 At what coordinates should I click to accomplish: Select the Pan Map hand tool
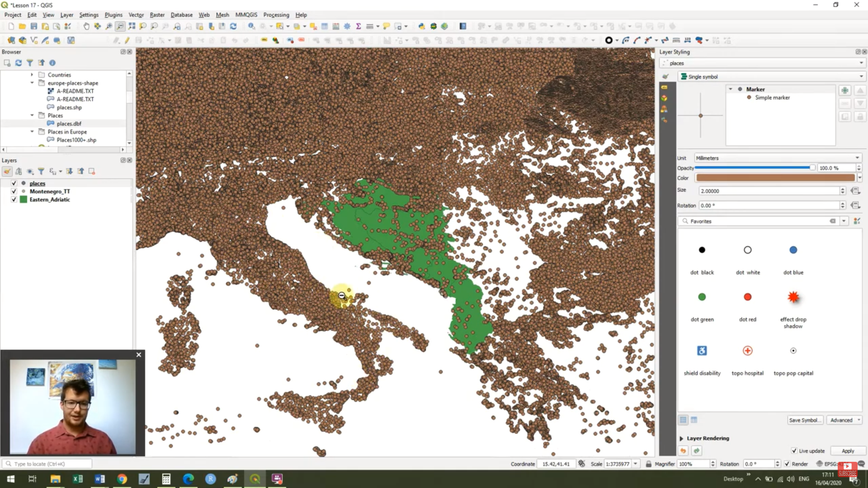(x=86, y=26)
